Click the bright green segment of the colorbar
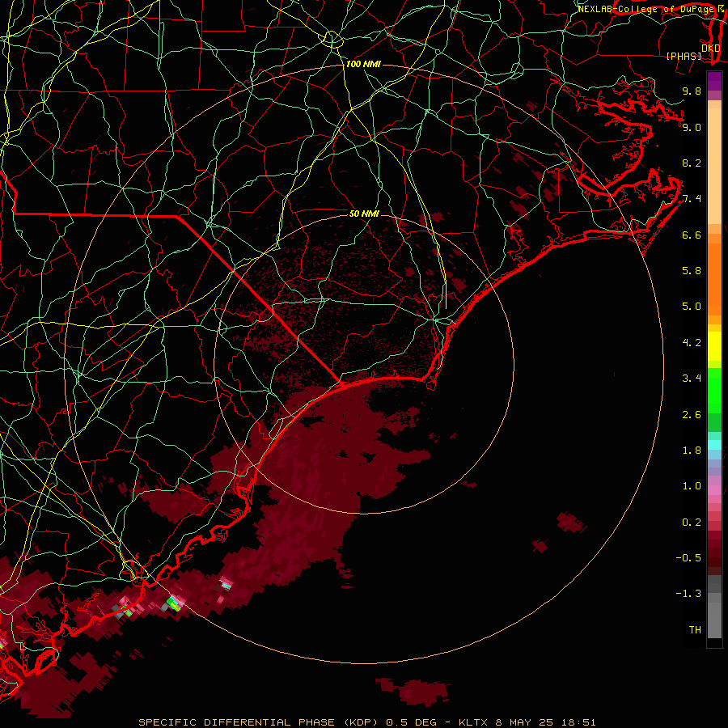The width and height of the screenshot is (728, 728). click(x=714, y=390)
